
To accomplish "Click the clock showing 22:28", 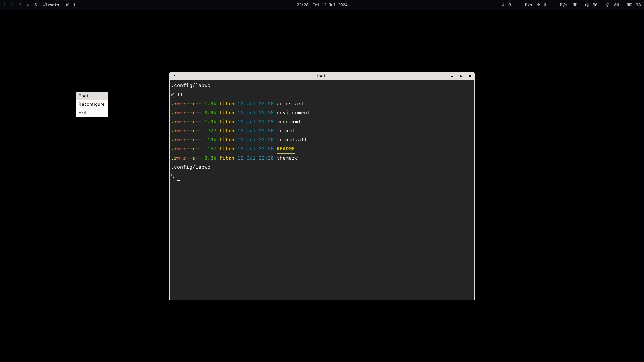I will (x=302, y=5).
